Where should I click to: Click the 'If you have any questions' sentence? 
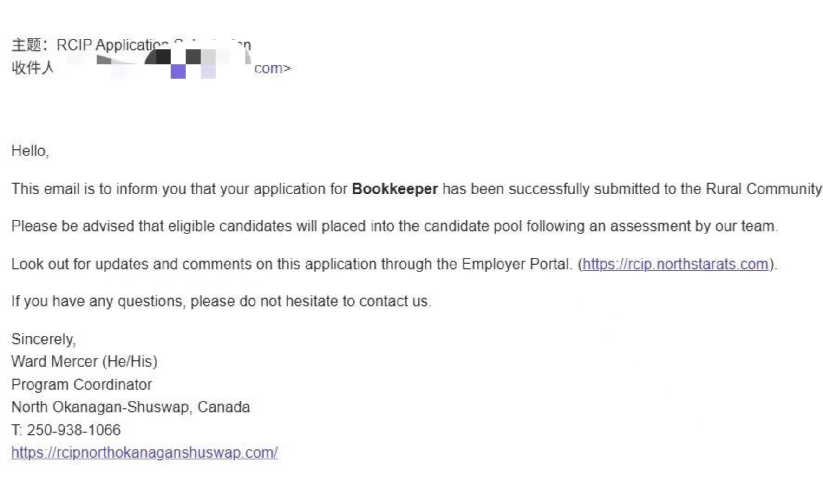click(222, 301)
